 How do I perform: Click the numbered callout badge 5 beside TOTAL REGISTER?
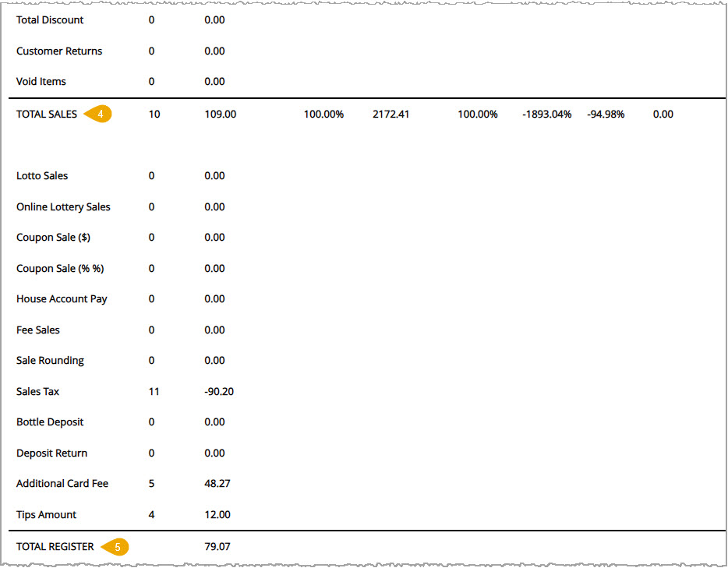point(117,547)
